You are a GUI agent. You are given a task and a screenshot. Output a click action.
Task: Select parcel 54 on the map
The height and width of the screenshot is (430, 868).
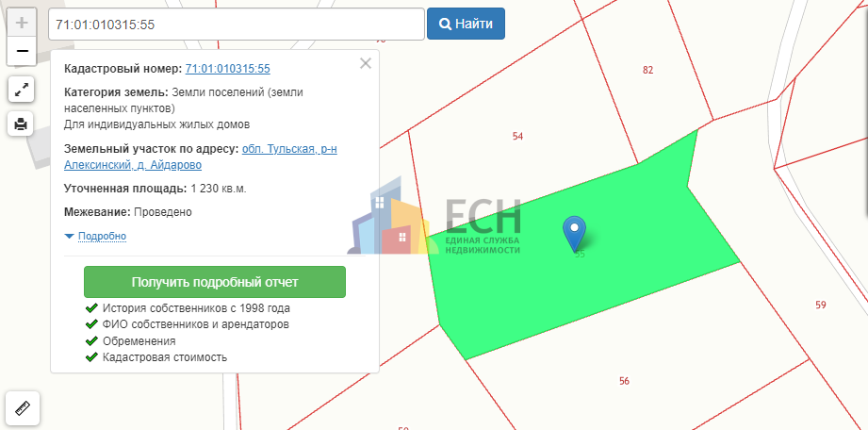(517, 137)
